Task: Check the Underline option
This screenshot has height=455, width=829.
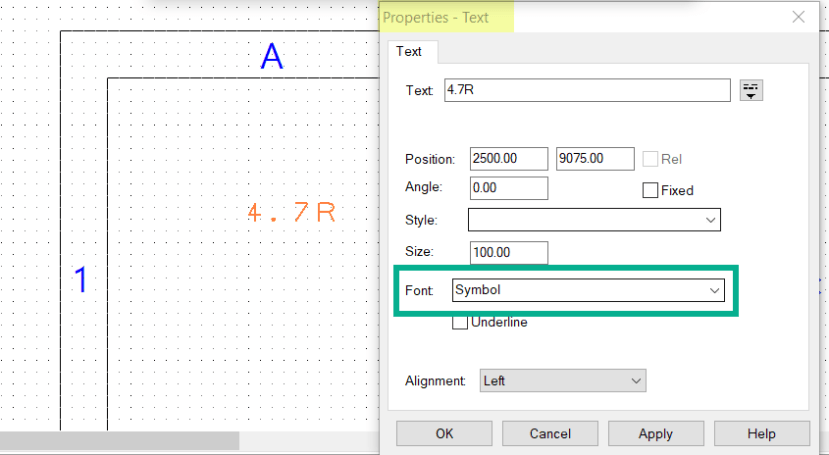Action: pyautogui.click(x=459, y=322)
